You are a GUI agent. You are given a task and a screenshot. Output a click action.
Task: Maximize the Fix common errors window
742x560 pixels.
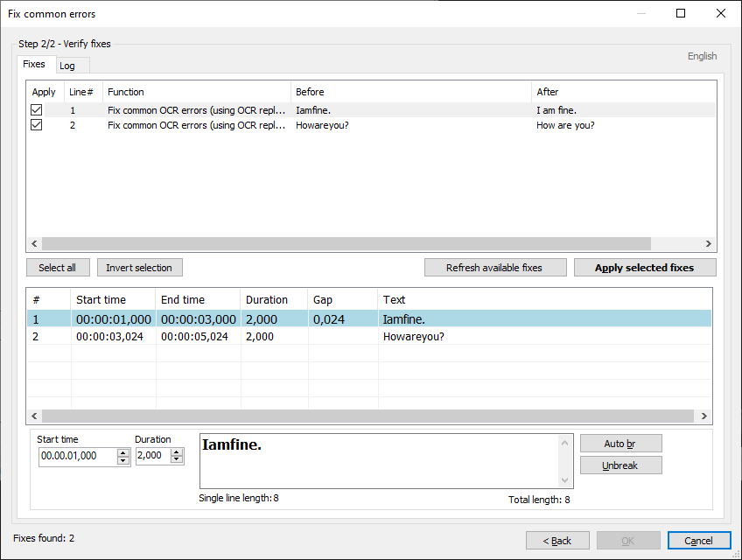[x=681, y=13]
